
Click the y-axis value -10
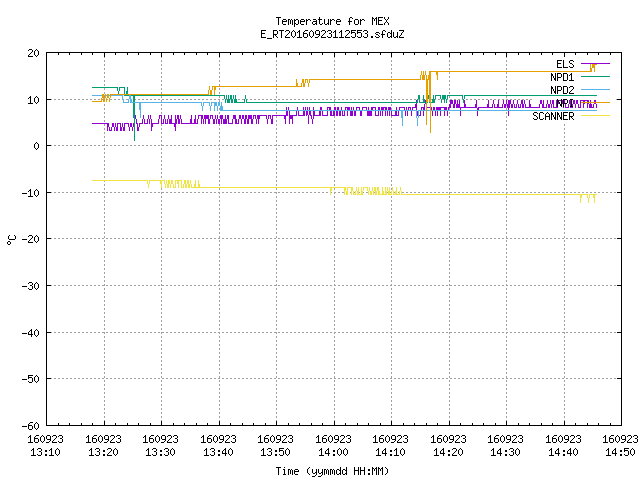coord(31,193)
